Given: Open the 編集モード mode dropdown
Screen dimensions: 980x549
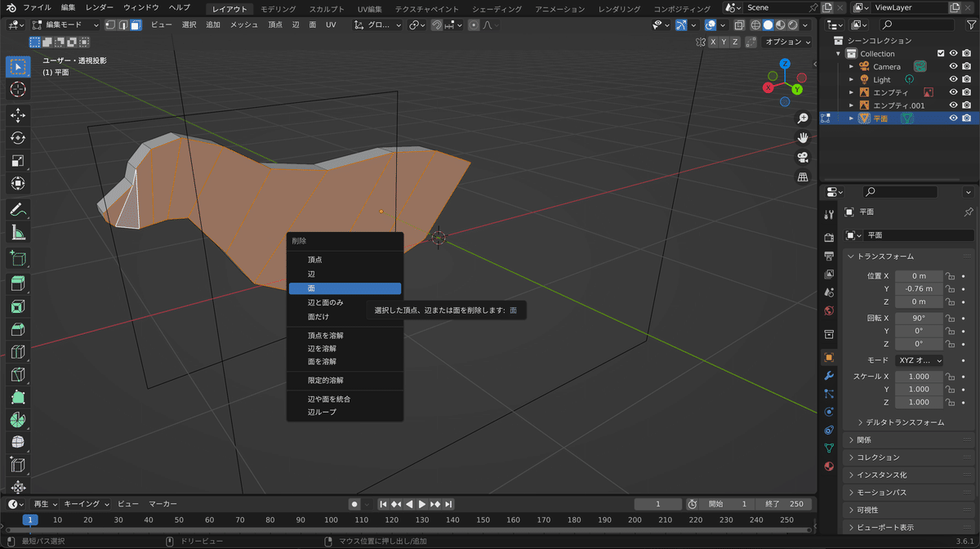Looking at the screenshot, I should tap(65, 25).
